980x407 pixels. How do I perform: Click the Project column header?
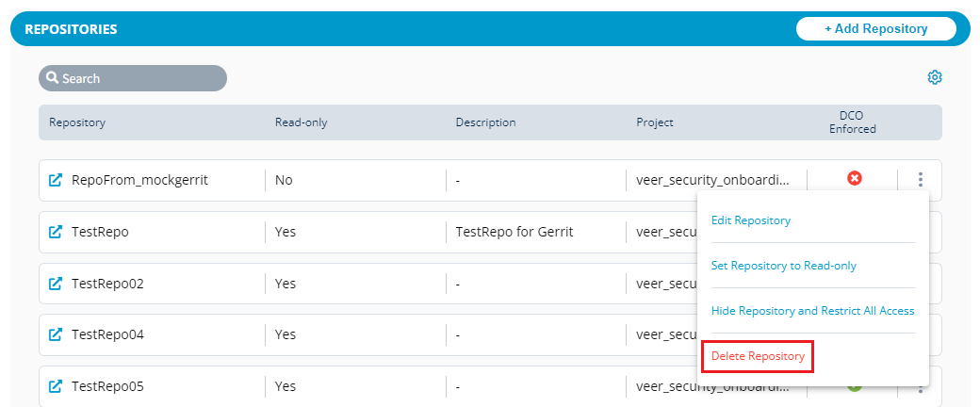[655, 122]
